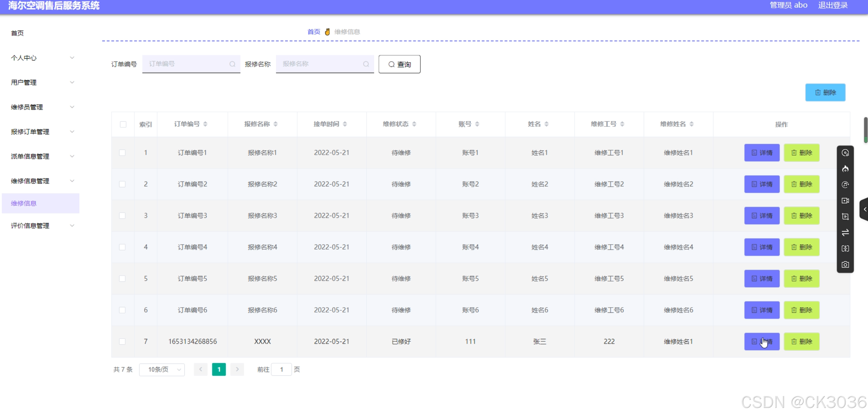Click 退出登录 in the top bar
868x417 pixels.
pos(833,5)
